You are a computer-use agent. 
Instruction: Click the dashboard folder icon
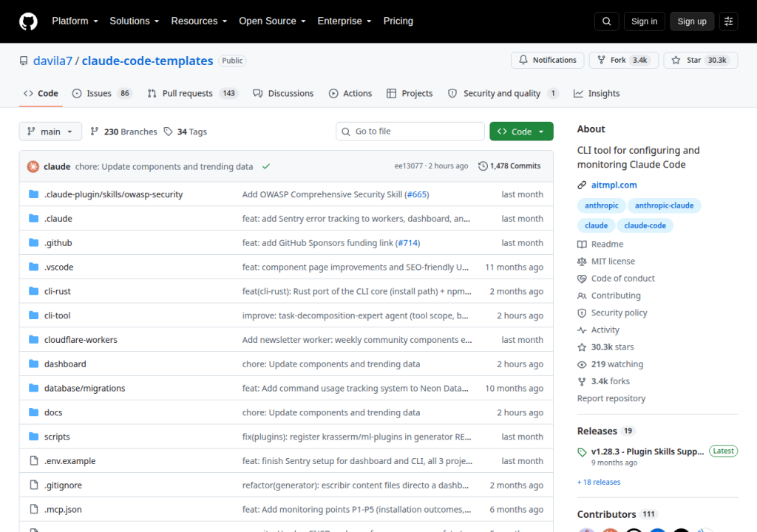[x=33, y=364]
